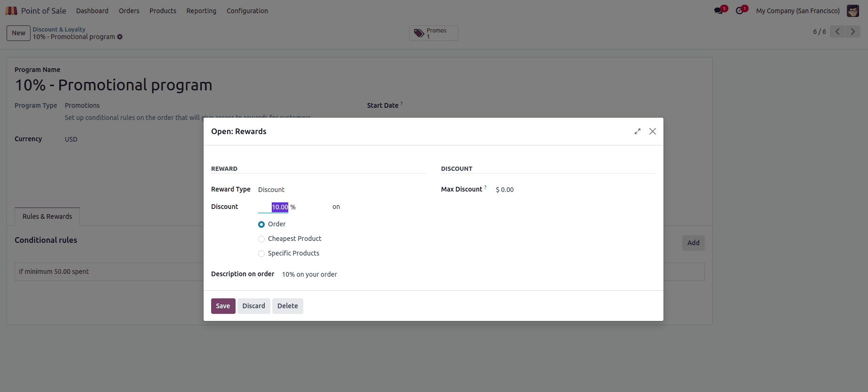Click the gear icon next to program name

(x=120, y=37)
